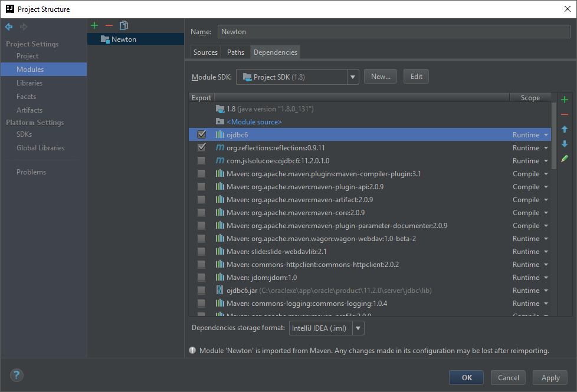Screen dimensions: 577x392
Task: Check export for com.jslsolucoes:ojdbc6
Action: tap(201, 160)
